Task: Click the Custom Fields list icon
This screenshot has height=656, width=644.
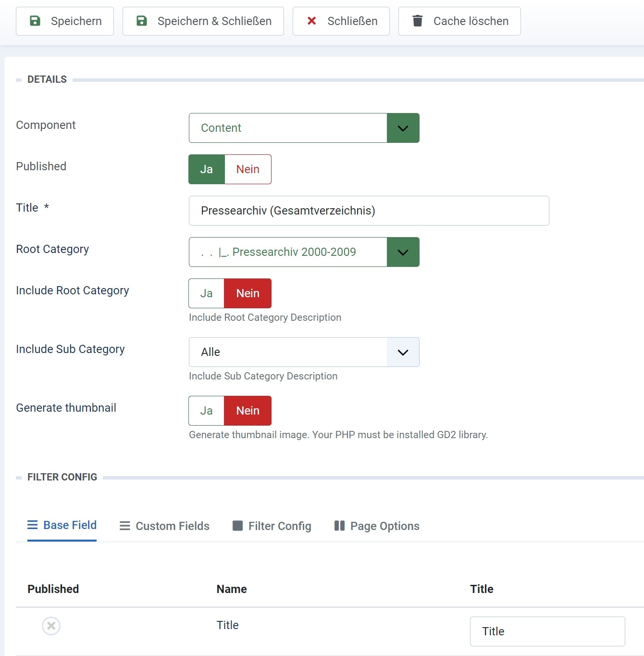Action: pos(125,526)
